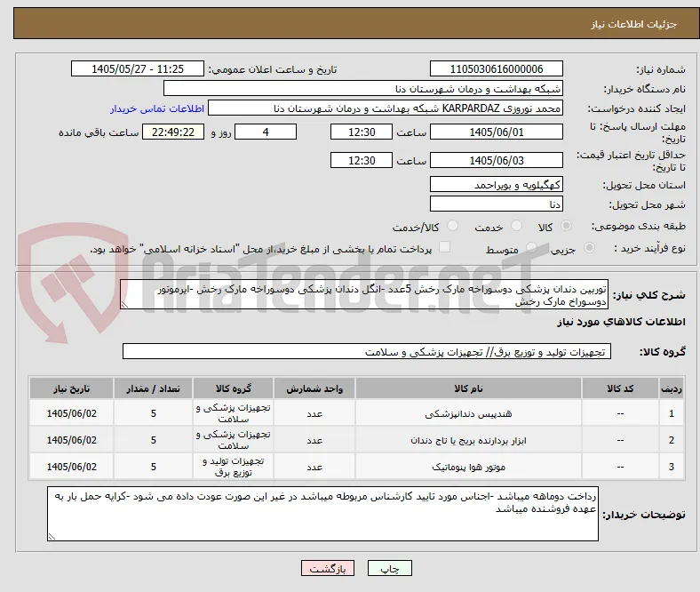Click the response deadline time 12:30 field

(x=362, y=132)
